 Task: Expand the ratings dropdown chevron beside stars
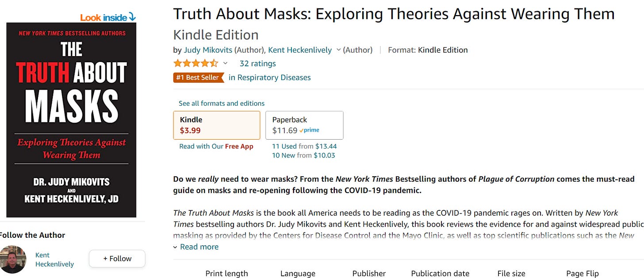(225, 63)
